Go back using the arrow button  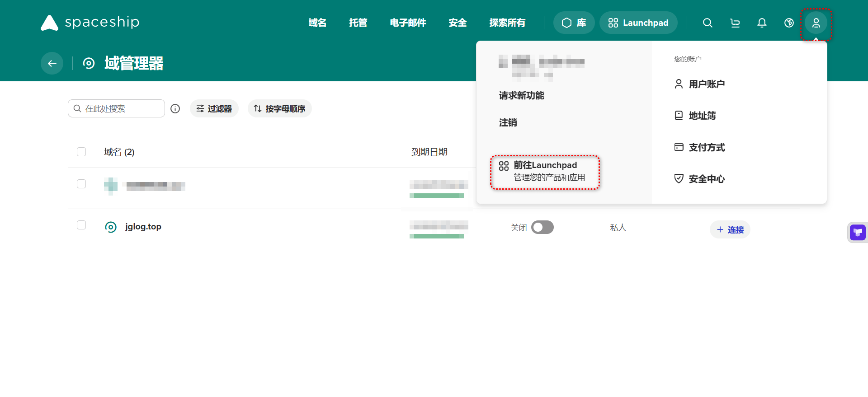click(52, 63)
